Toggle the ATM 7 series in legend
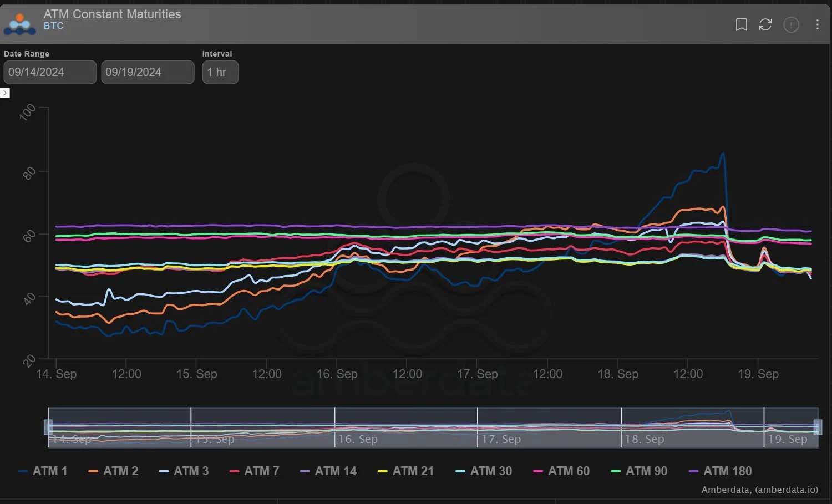The image size is (832, 504). (x=254, y=471)
